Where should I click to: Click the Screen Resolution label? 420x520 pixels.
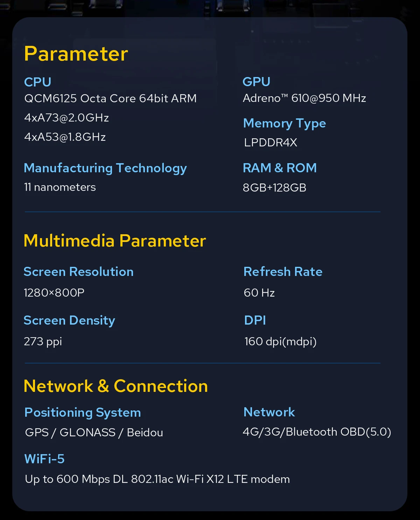point(78,272)
